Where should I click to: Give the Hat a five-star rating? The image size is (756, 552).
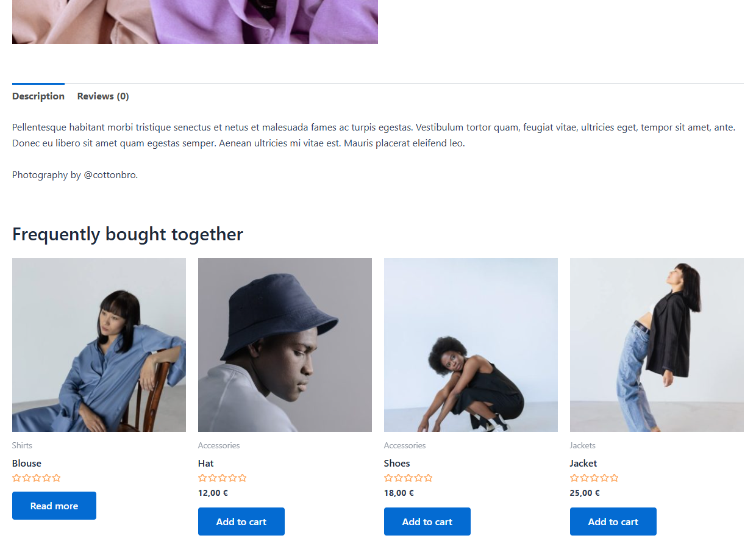point(243,478)
